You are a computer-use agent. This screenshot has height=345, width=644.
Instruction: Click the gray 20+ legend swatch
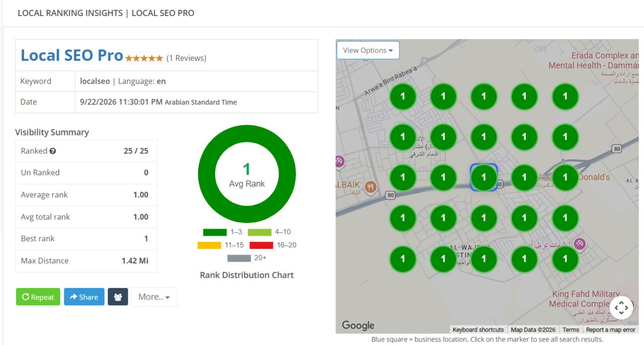(239, 258)
